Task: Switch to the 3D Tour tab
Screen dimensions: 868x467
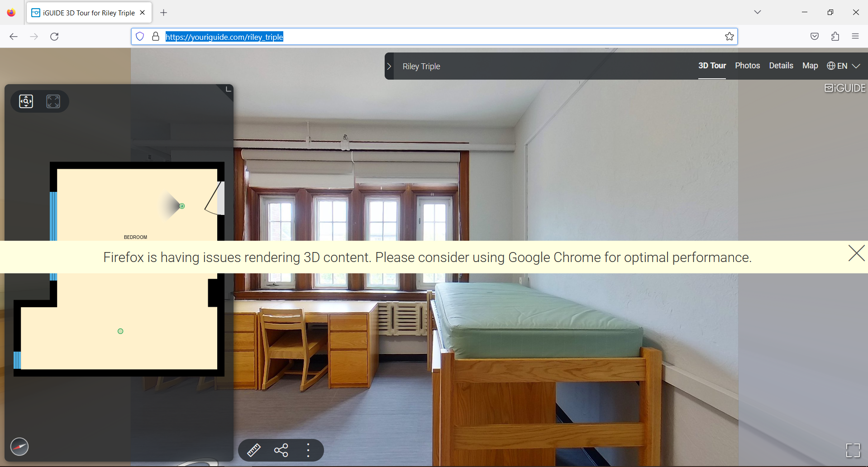Action: (712, 66)
